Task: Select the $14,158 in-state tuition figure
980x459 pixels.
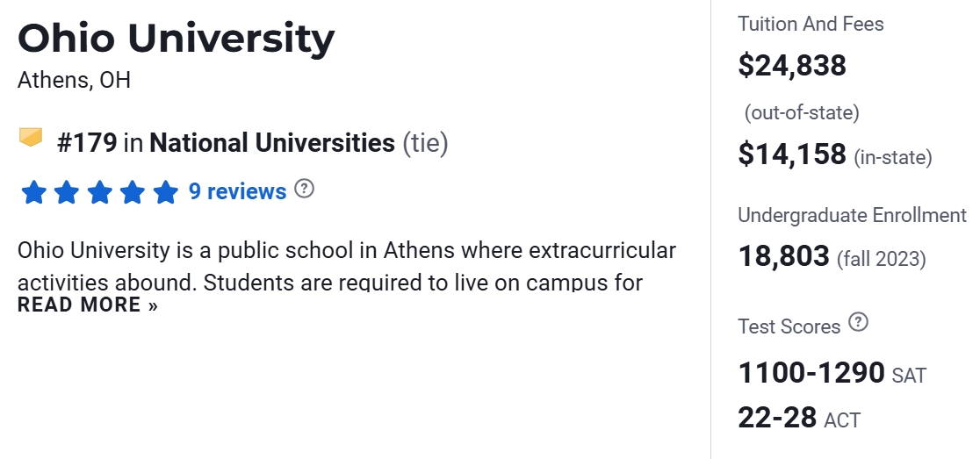Action: pos(792,154)
